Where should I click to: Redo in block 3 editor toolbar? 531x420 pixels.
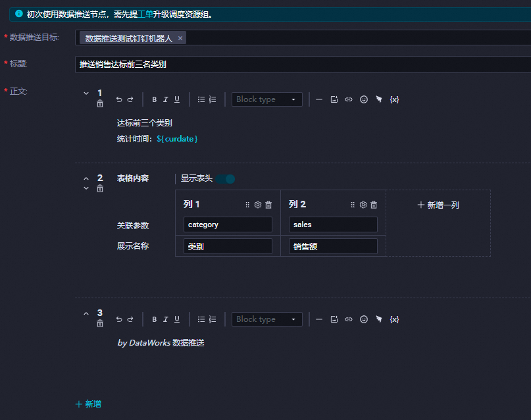[130, 319]
